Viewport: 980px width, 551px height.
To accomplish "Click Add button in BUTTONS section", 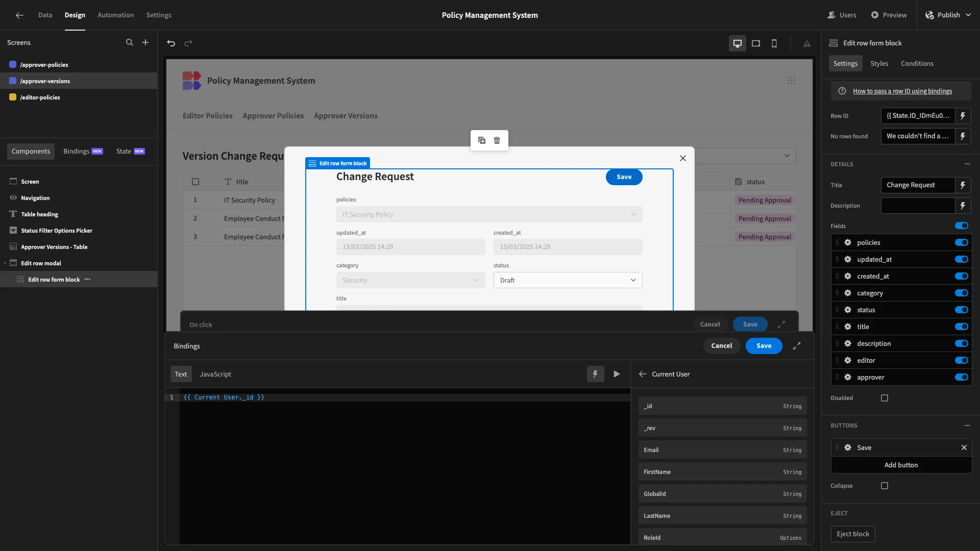I will [x=901, y=465].
